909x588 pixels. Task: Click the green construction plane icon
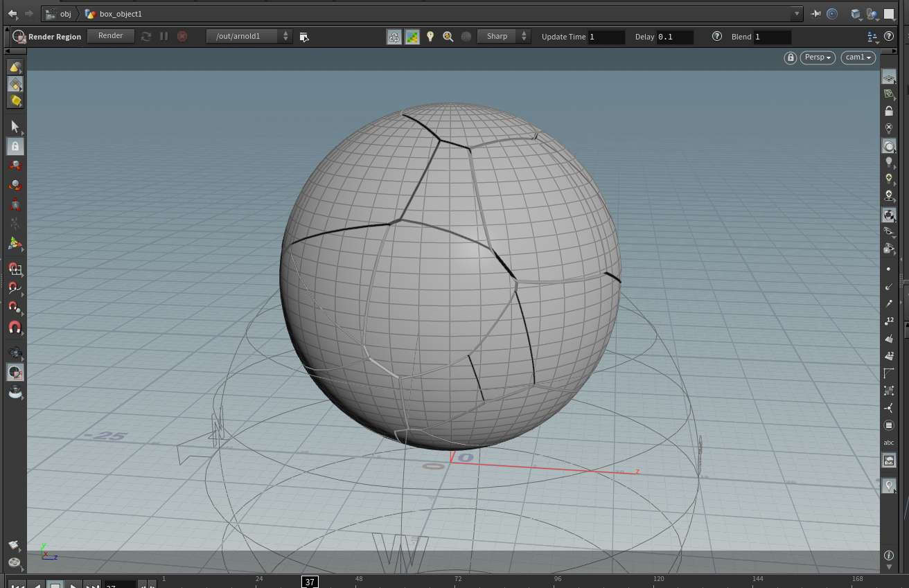tap(889, 93)
